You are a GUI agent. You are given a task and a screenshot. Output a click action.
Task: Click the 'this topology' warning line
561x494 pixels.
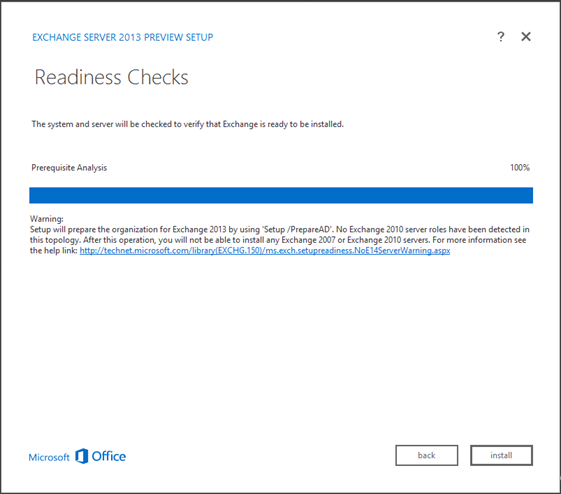(x=278, y=240)
